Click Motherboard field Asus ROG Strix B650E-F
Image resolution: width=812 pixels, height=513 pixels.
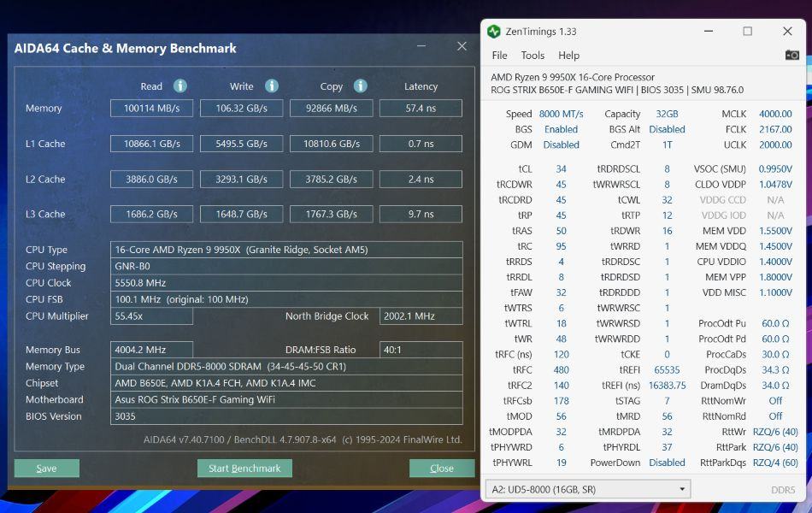pos(286,399)
